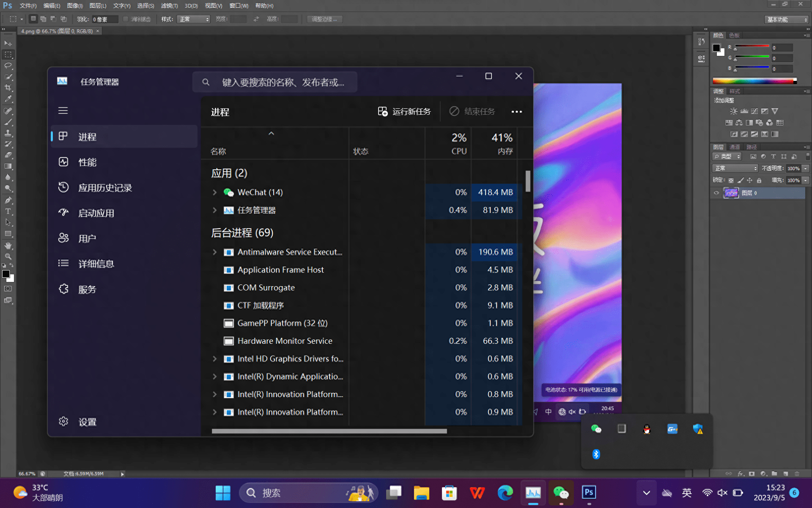The width and height of the screenshot is (812, 508).
Task: Select the Horizontal Type tool
Action: pos(8,211)
